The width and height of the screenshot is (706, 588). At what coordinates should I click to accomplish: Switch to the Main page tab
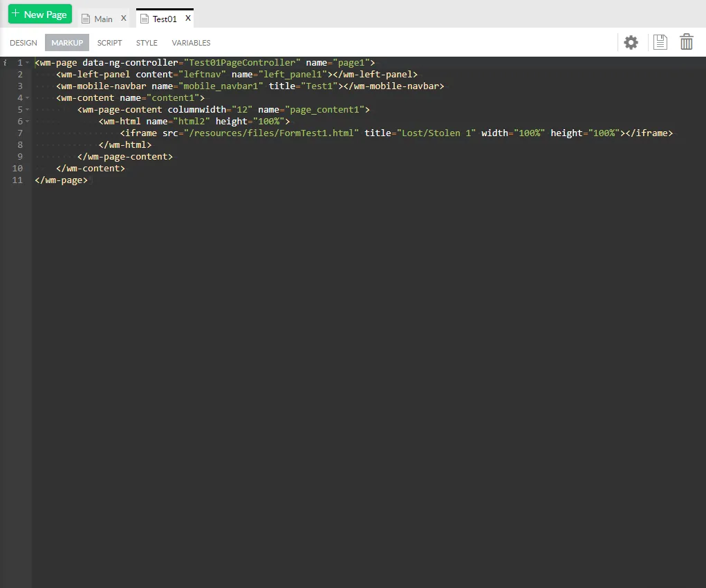coord(104,19)
